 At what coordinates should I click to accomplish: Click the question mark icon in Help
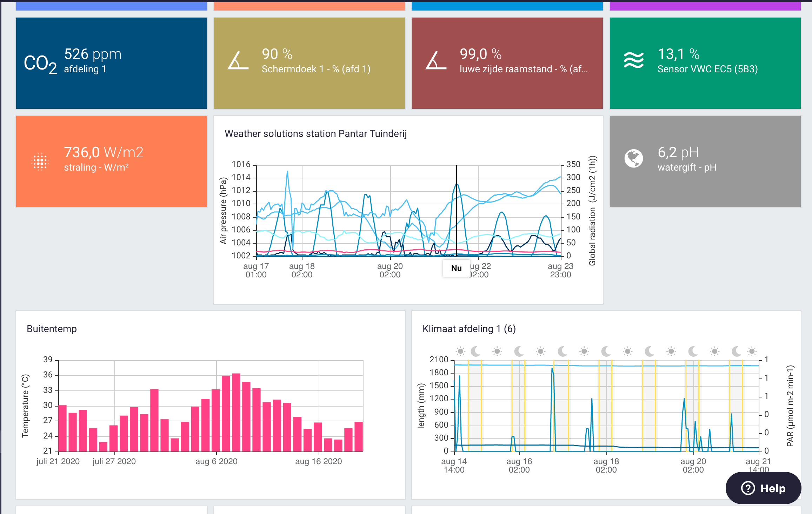(748, 488)
